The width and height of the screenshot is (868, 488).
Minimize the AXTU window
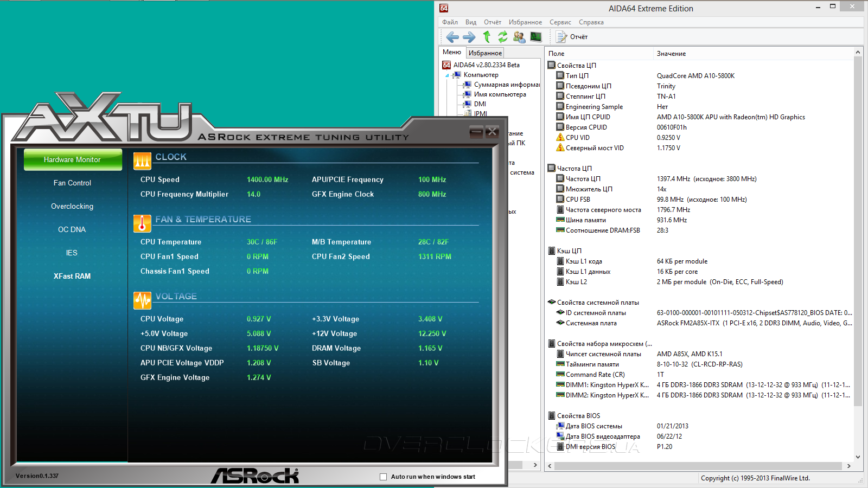[476, 131]
